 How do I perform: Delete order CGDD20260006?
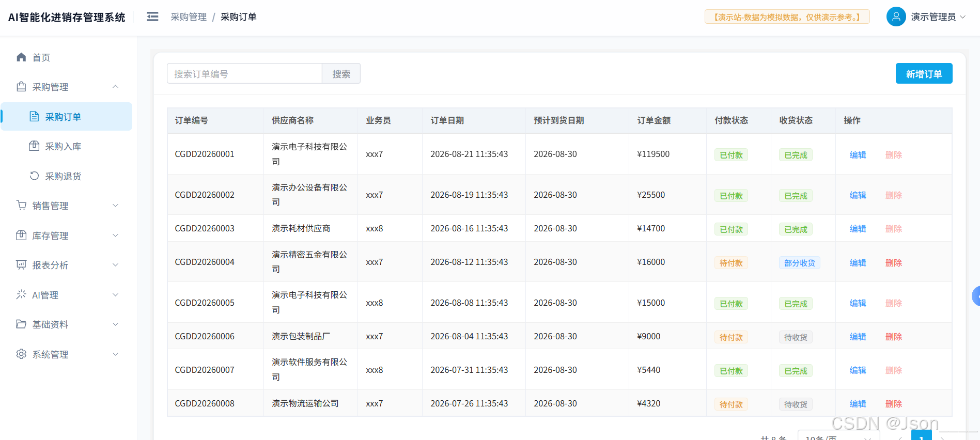894,337
